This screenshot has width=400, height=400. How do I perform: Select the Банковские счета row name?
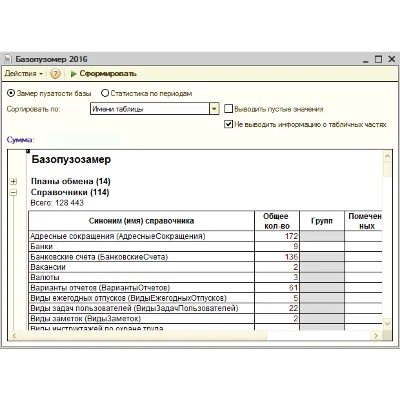point(99,257)
